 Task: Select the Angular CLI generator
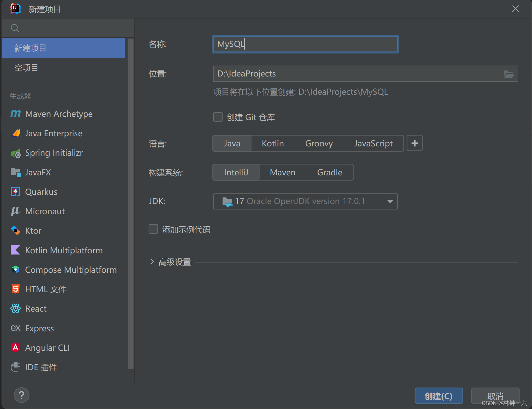pos(47,347)
